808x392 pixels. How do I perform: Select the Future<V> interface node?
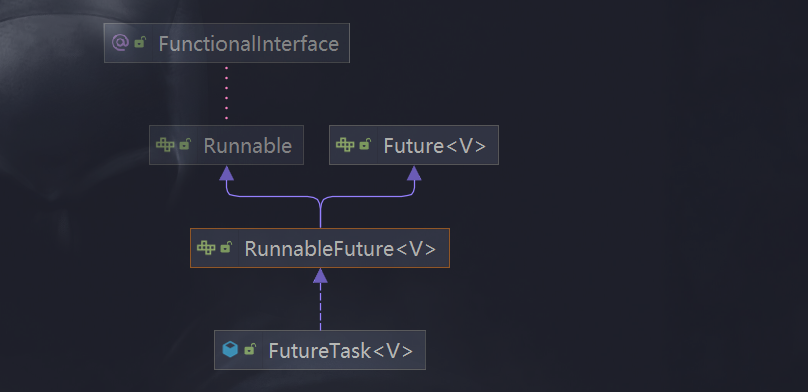tap(414, 145)
